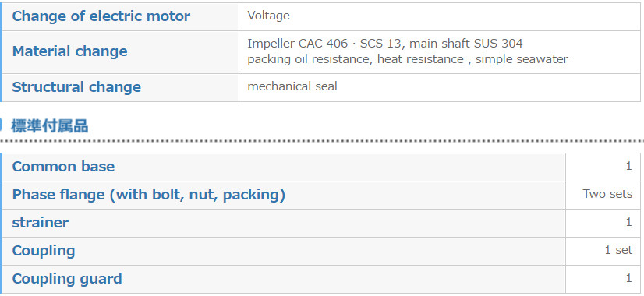Click the 'Material change' row label
Screen dimensions: 644x296
pos(70,51)
